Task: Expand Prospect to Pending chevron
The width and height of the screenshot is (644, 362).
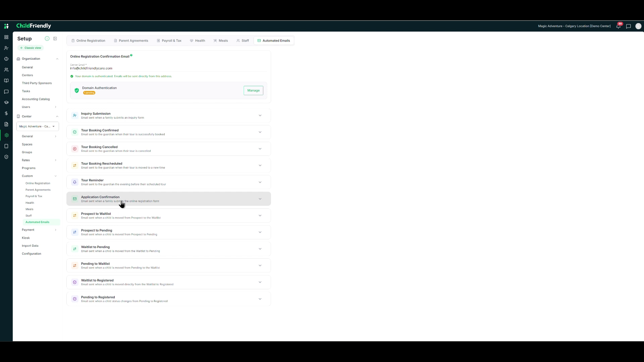Action: (x=260, y=232)
